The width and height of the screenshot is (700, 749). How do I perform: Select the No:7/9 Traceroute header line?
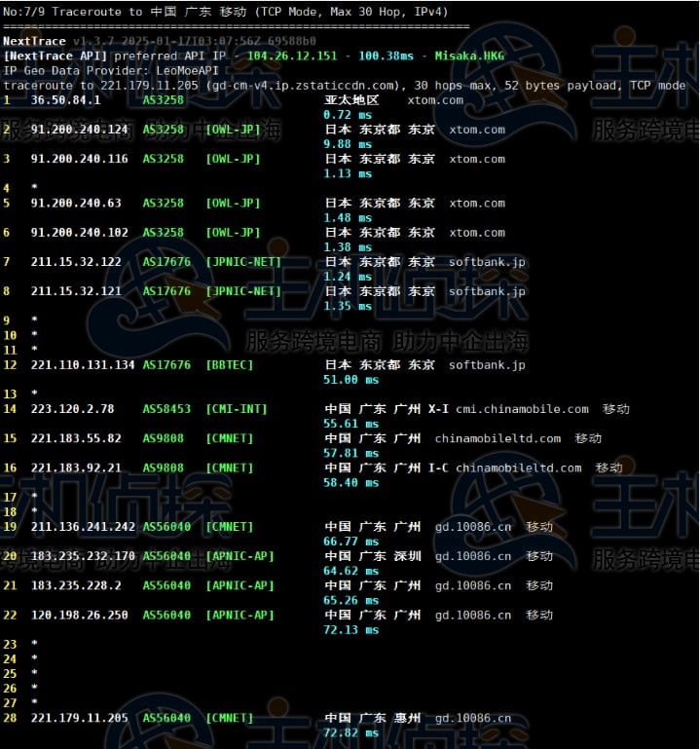point(225,12)
